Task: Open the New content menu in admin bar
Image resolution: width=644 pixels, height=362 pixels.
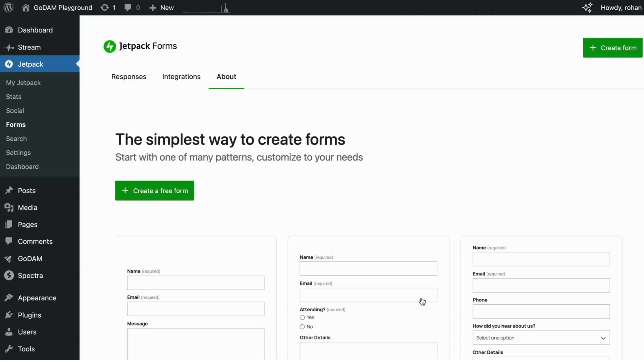Action: [x=162, y=8]
